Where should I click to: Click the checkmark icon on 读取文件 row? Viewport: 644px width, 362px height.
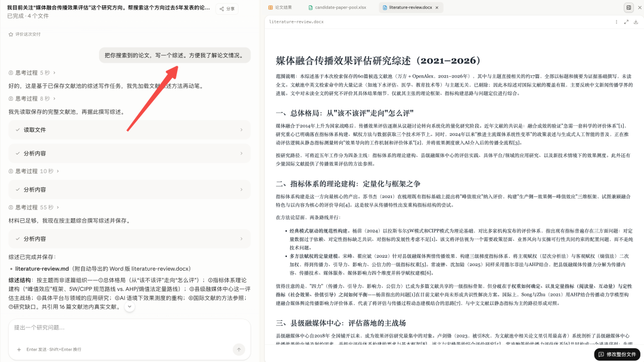18,130
